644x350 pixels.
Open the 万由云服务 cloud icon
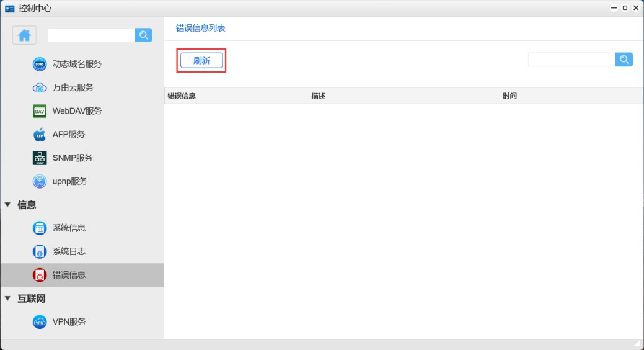coord(40,87)
